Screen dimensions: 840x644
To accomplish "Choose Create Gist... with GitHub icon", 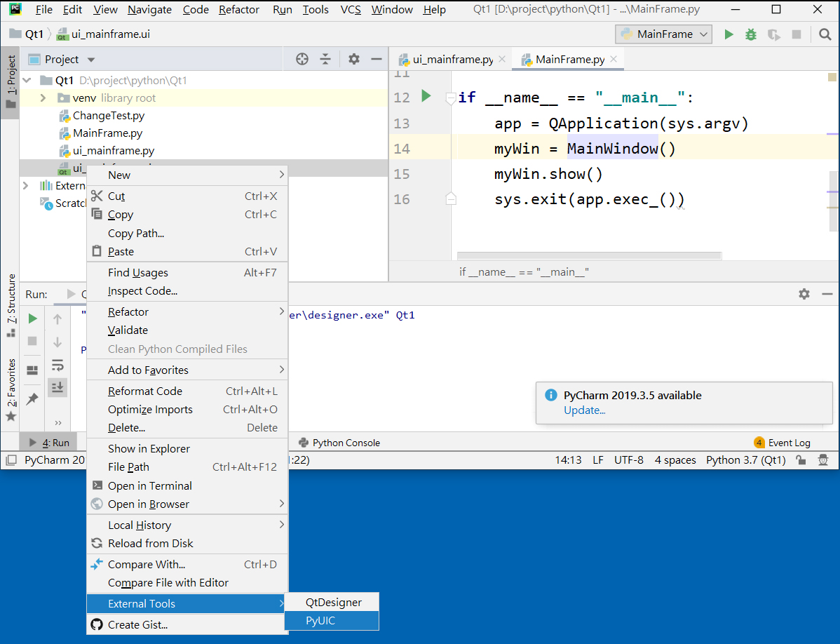I will click(187, 625).
